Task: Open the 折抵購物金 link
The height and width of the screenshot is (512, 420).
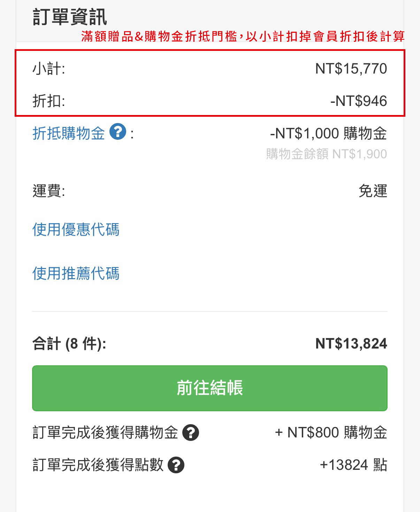Action: pos(69,133)
